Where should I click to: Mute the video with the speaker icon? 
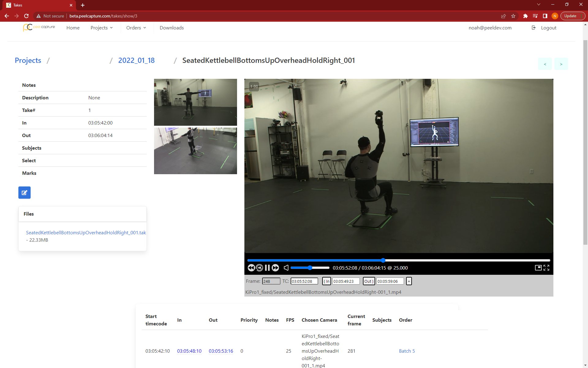[286, 268]
